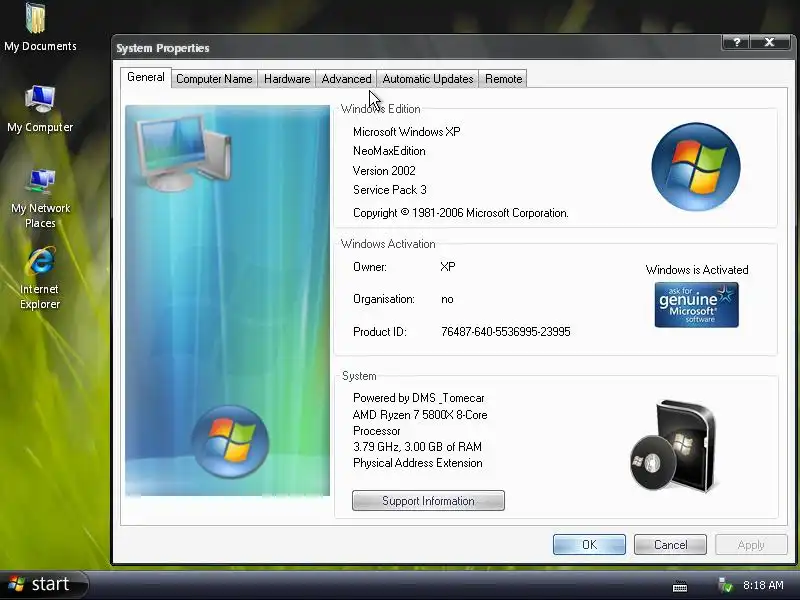This screenshot has height=600, width=800.
Task: Click the NeoMaxEdition text
Action: tap(389, 151)
